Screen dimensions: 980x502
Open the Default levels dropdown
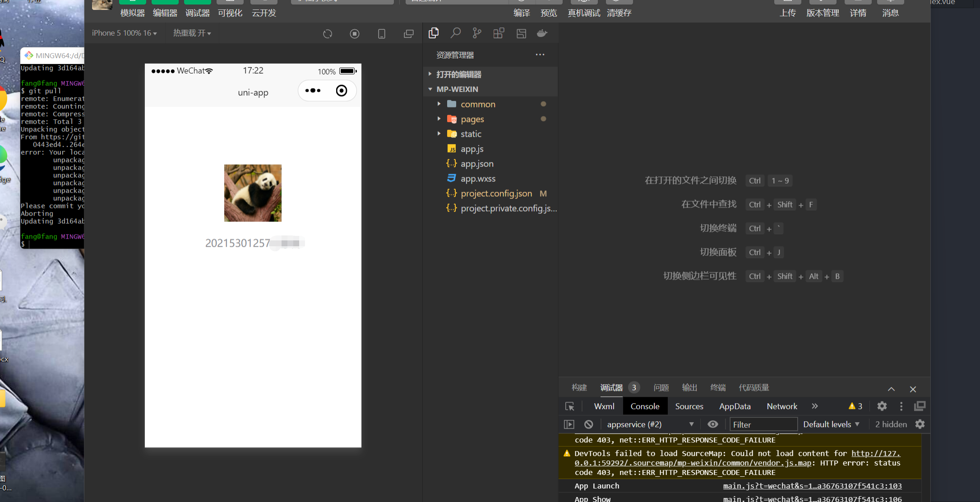(831, 424)
